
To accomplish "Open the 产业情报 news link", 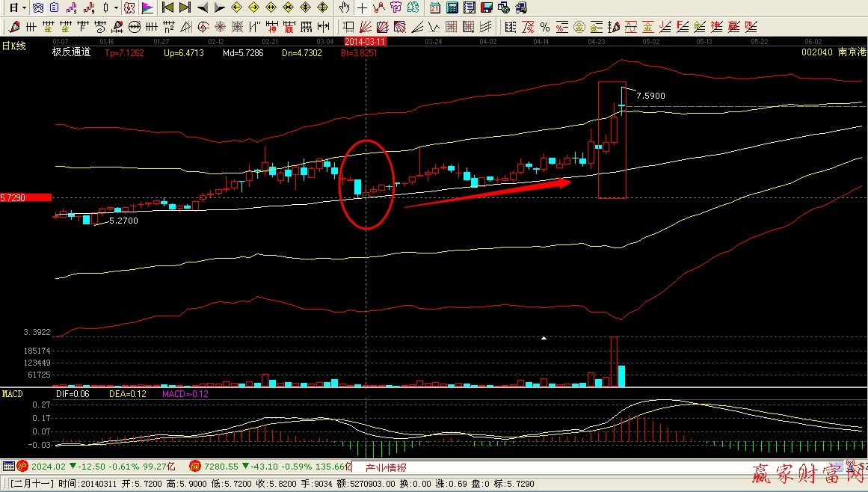I will [x=386, y=468].
